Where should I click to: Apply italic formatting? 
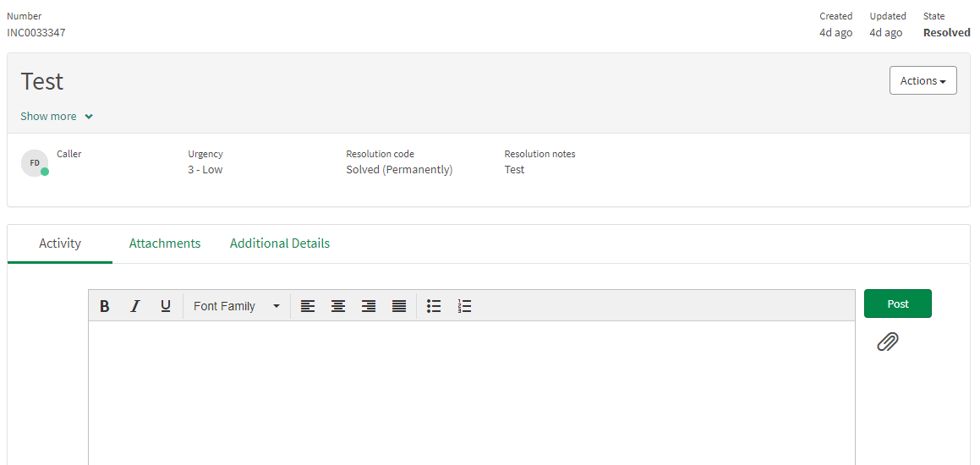point(135,306)
